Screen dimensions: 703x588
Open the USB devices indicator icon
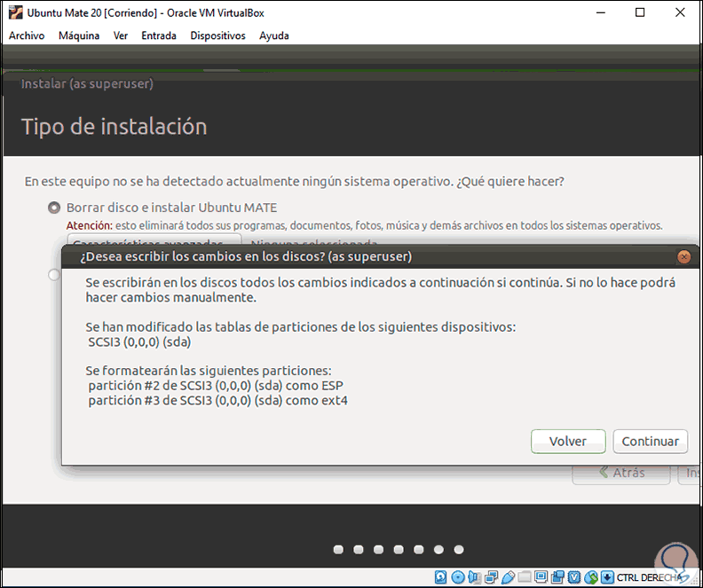pos(508,576)
